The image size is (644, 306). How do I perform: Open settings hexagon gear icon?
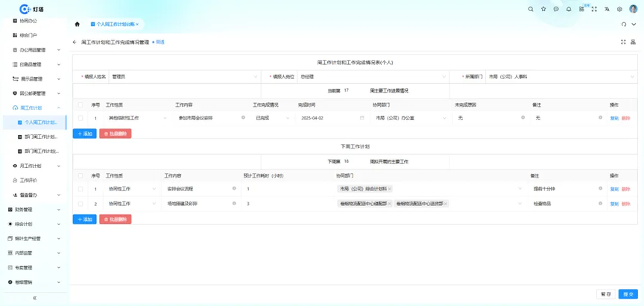[x=619, y=9]
